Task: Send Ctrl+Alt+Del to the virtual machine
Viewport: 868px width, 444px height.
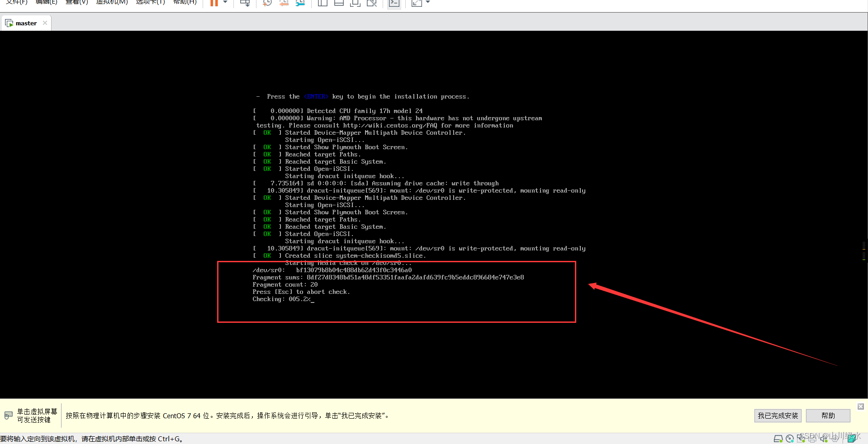Action: [x=245, y=3]
